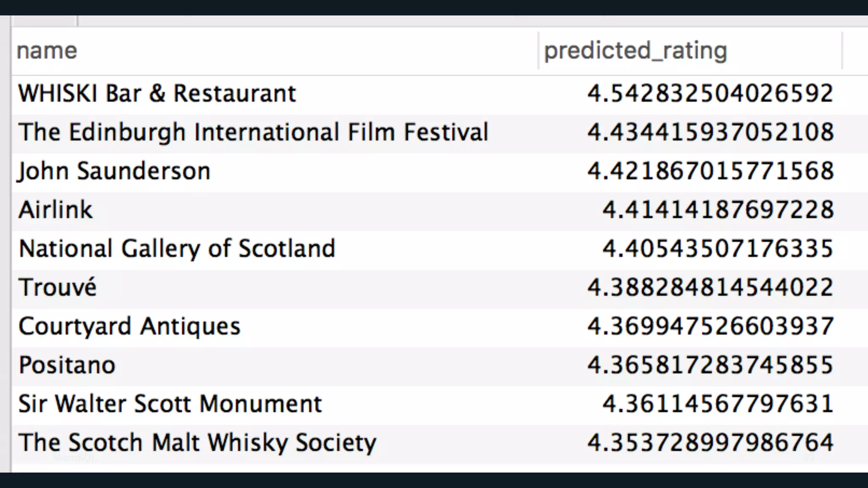Image resolution: width=868 pixels, height=488 pixels.
Task: Click the predicted_rating column header
Action: [x=635, y=51]
